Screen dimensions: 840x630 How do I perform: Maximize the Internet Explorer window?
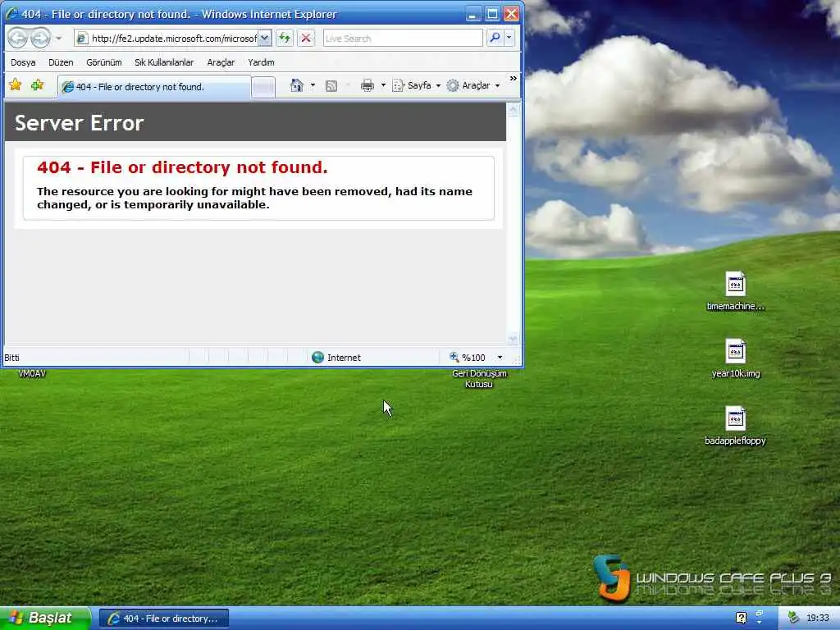(x=492, y=13)
